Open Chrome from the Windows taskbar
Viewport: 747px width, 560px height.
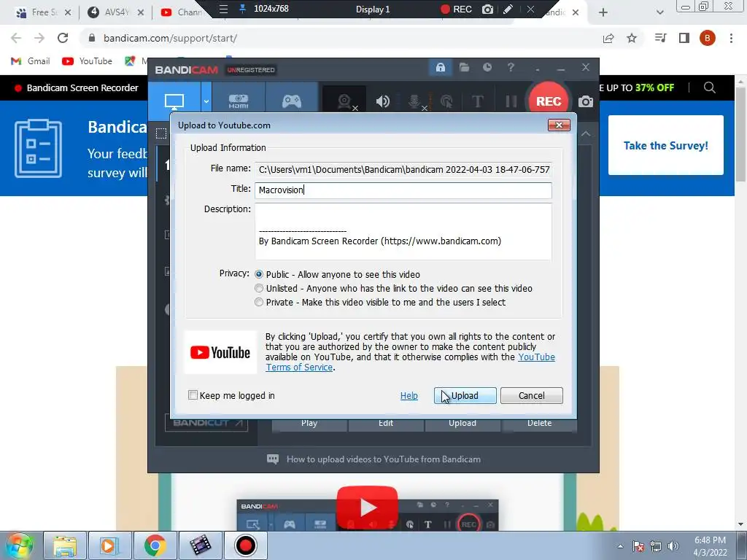pyautogui.click(x=155, y=545)
